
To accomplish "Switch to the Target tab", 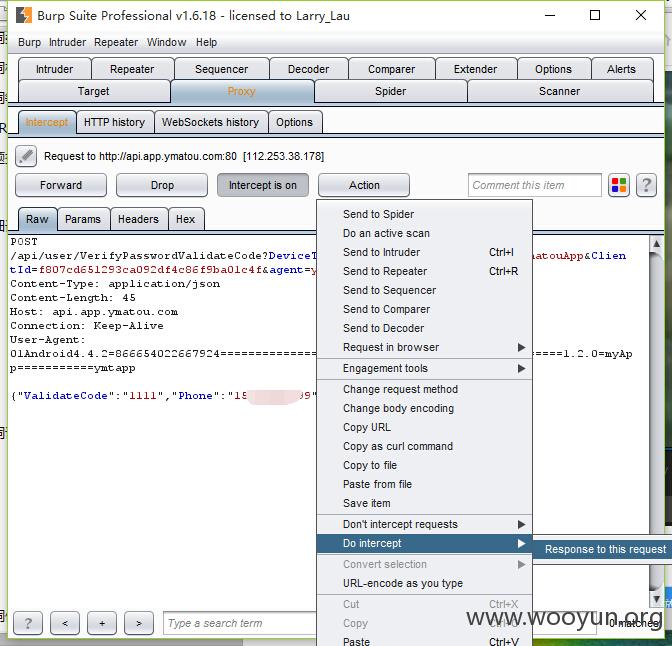I will pos(93,91).
